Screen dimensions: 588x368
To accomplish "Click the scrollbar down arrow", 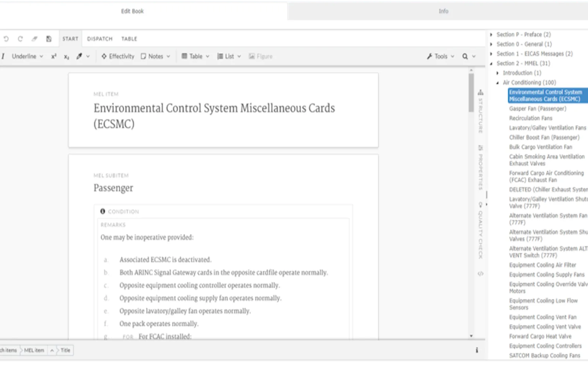I will [x=471, y=336].
